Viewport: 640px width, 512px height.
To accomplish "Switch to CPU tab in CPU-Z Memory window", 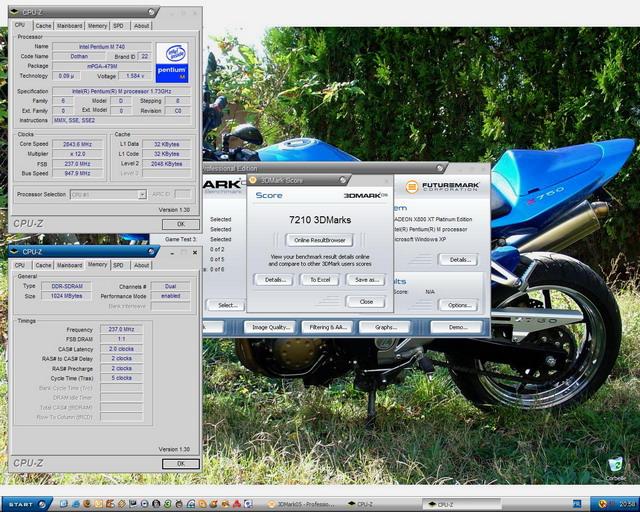I will point(20,265).
